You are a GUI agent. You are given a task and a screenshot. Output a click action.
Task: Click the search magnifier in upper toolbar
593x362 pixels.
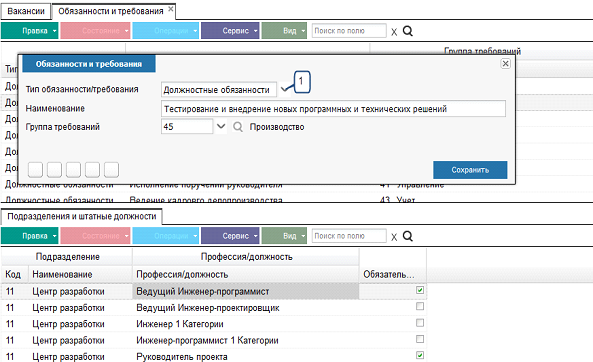(x=408, y=31)
